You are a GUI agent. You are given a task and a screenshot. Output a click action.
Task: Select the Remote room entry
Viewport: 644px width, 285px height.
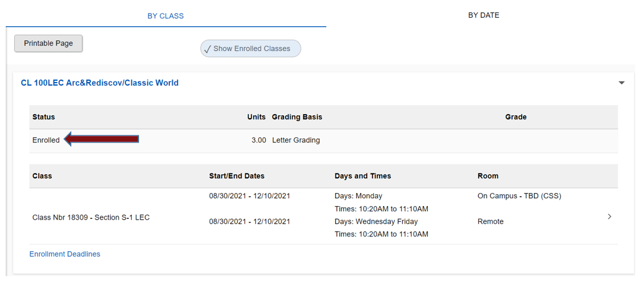[490, 221]
